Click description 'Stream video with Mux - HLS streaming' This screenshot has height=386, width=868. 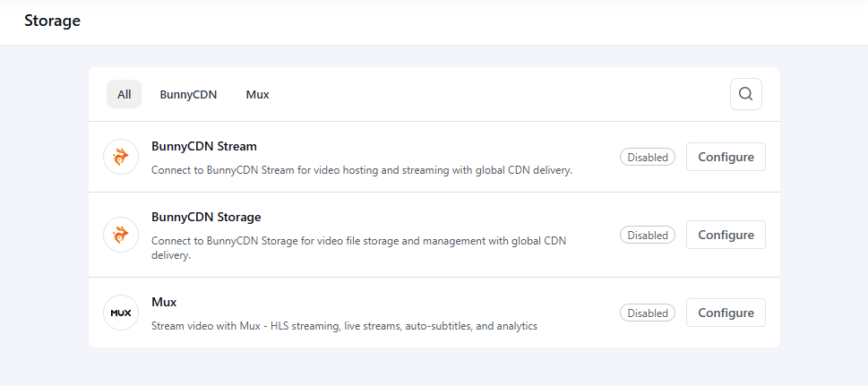pos(344,326)
